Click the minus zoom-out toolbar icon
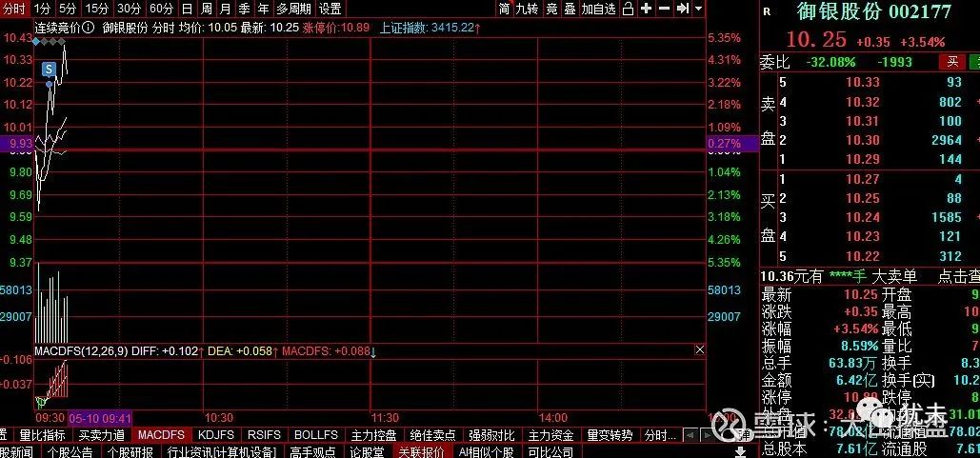The image size is (980, 458). point(665,9)
